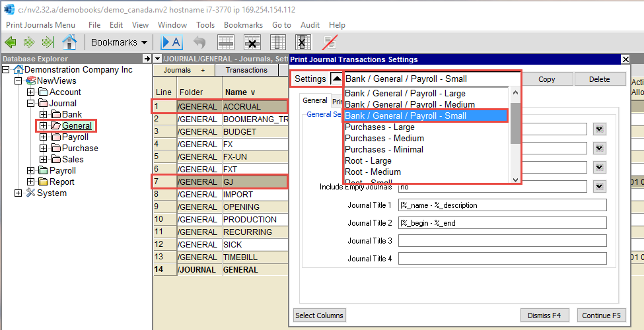The image size is (644, 330).
Task: Click the red-slashed document toolbar icon
Action: point(329,42)
